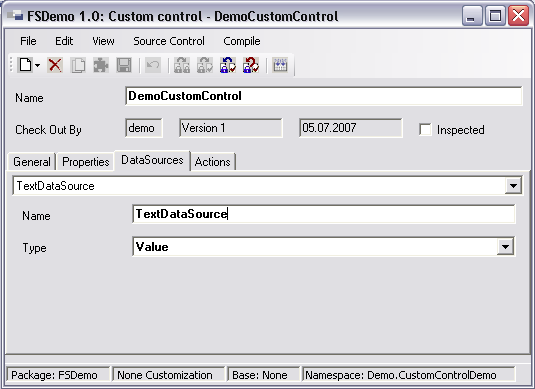The height and width of the screenshot is (389, 535).
Task: Switch to the General tab
Action: [x=32, y=161]
